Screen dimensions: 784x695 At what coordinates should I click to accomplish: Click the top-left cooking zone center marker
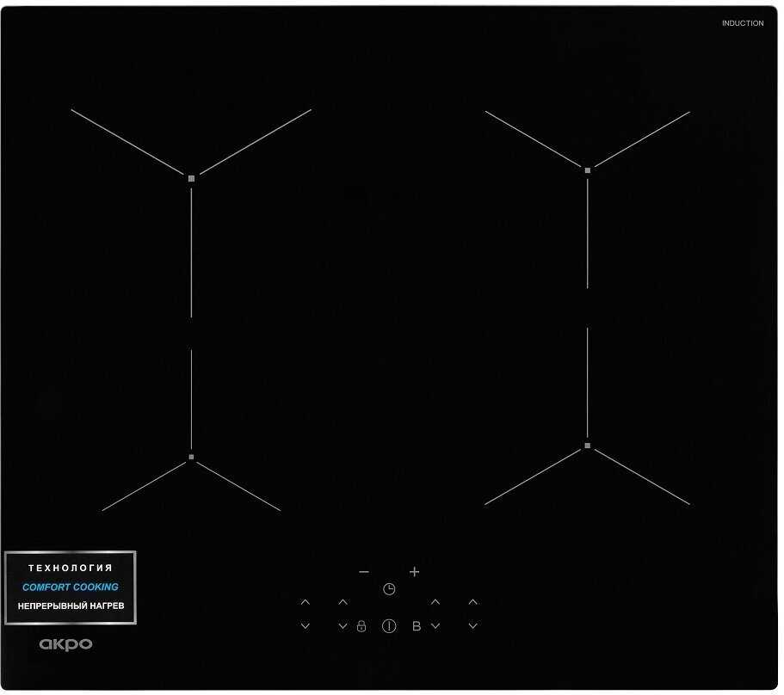point(191,178)
